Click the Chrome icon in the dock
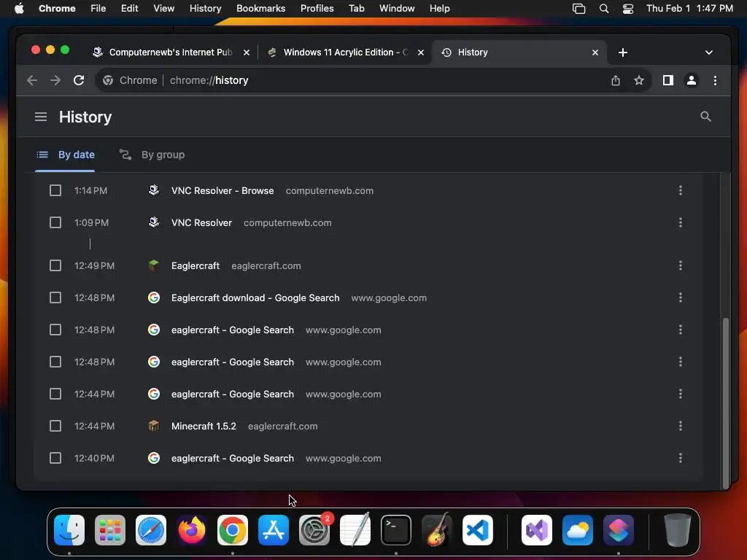The height and width of the screenshot is (560, 747). click(233, 530)
